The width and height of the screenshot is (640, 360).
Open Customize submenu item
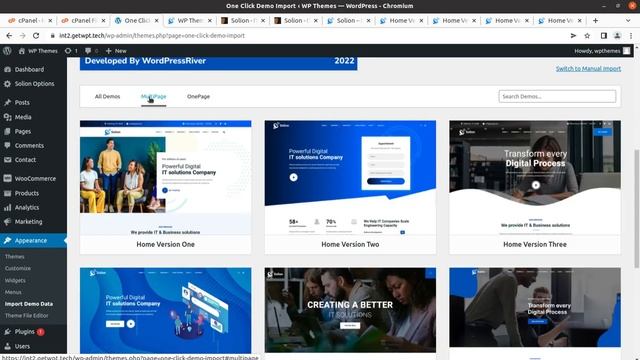[18, 269]
